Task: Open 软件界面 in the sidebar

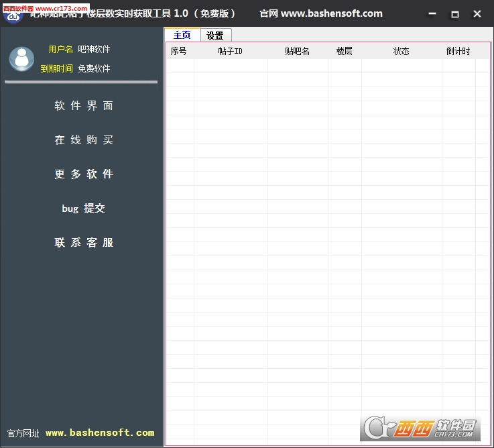Action: 84,105
